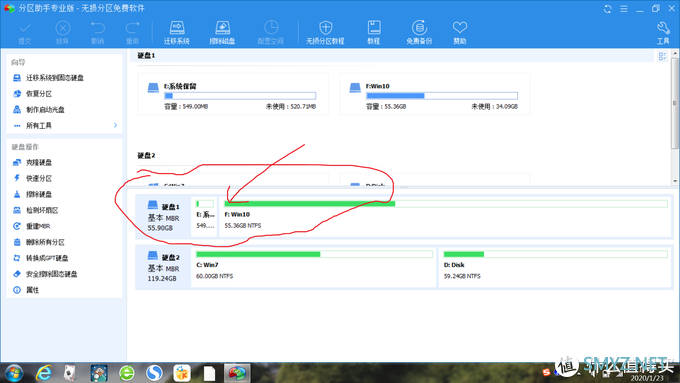Open the 教程 tutorial book icon

coord(374,33)
